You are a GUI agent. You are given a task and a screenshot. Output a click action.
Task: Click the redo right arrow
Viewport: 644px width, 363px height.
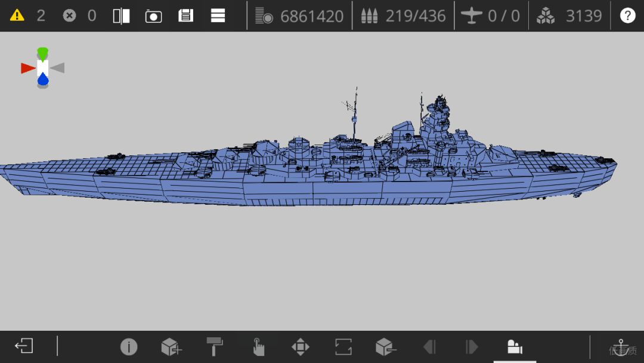[472, 346]
